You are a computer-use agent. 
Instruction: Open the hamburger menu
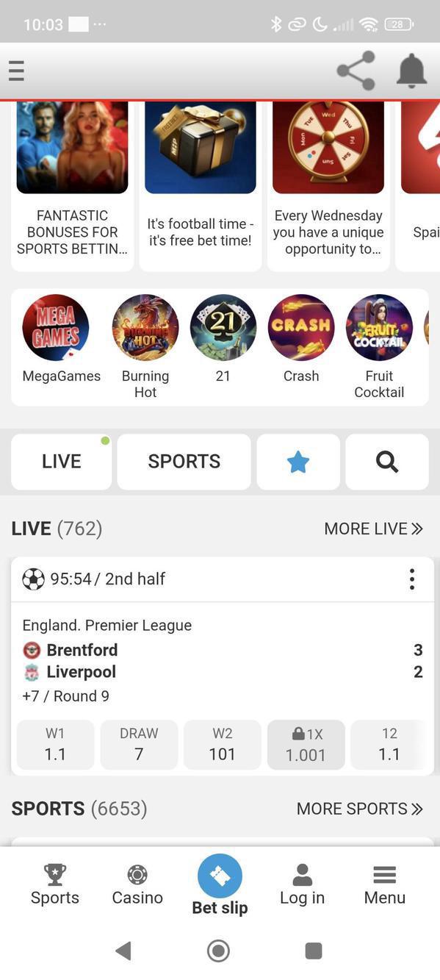point(16,71)
